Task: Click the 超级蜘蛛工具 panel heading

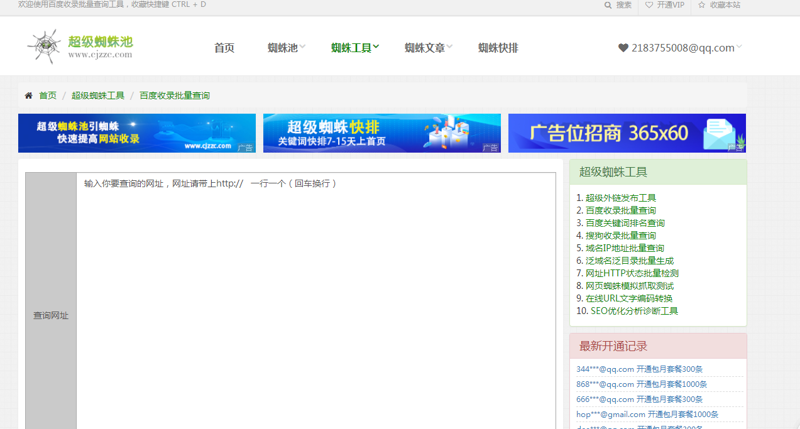Action: (613, 172)
